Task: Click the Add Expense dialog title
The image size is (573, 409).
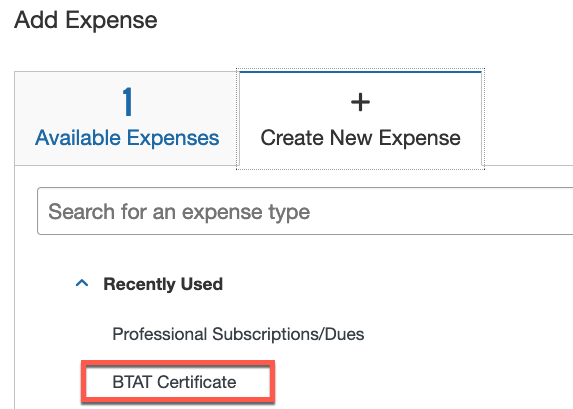Action: coord(86,20)
